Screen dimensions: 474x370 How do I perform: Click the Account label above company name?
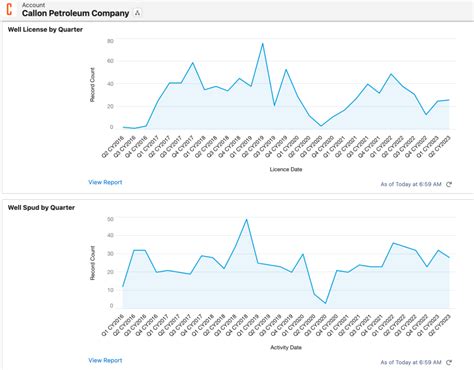coord(33,5)
